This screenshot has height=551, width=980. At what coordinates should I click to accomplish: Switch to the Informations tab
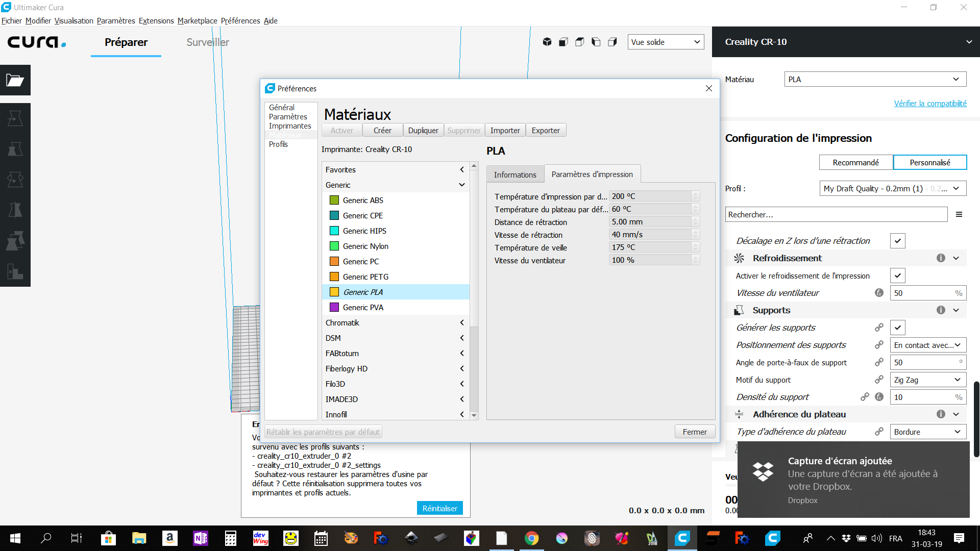pos(515,174)
